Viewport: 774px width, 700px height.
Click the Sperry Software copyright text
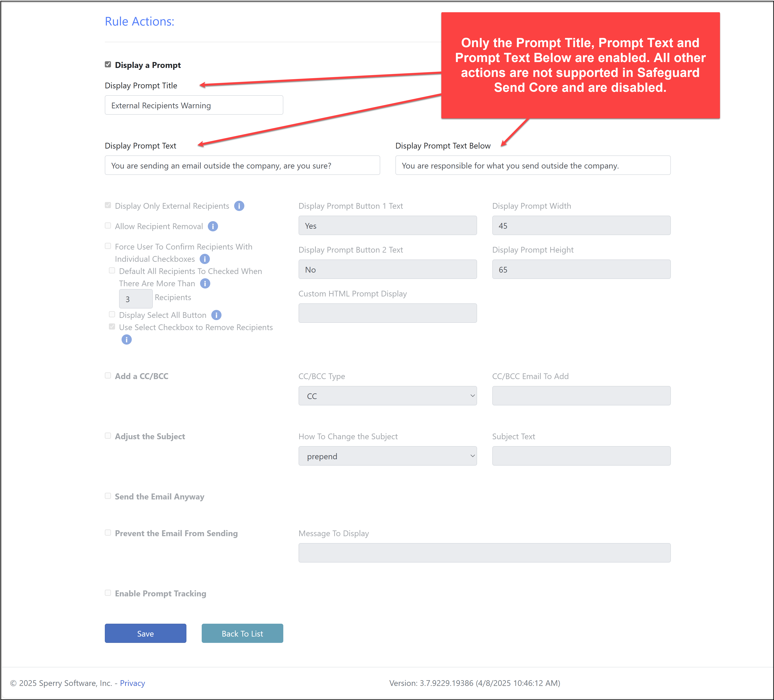(x=61, y=683)
